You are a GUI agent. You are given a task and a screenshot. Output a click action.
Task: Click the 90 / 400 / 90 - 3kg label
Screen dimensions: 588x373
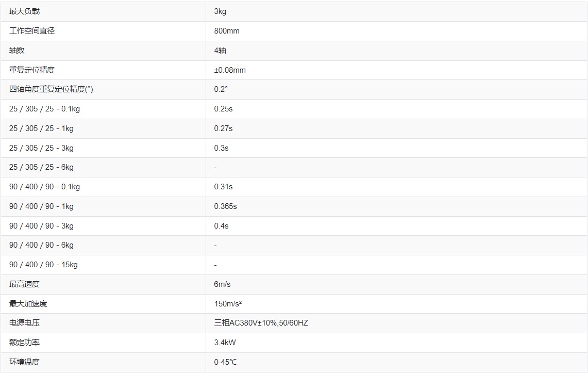pyautogui.click(x=41, y=226)
